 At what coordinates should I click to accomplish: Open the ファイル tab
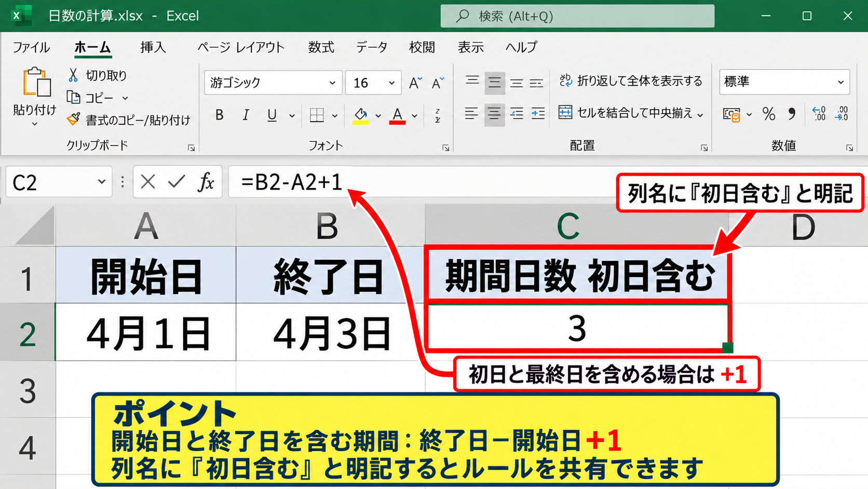tap(31, 47)
